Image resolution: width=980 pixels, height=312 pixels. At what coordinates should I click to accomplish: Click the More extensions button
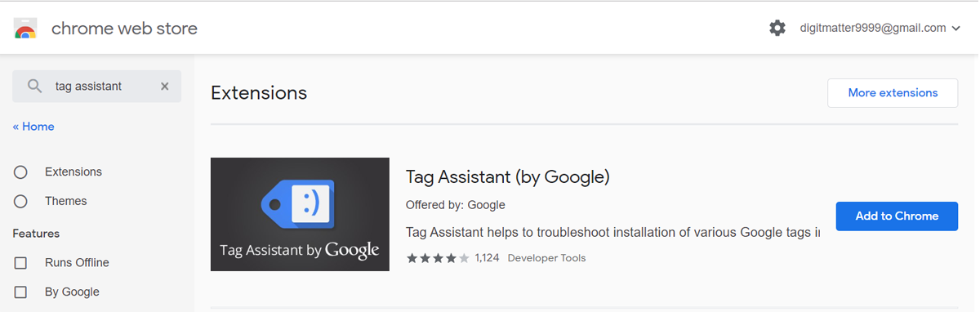(893, 93)
